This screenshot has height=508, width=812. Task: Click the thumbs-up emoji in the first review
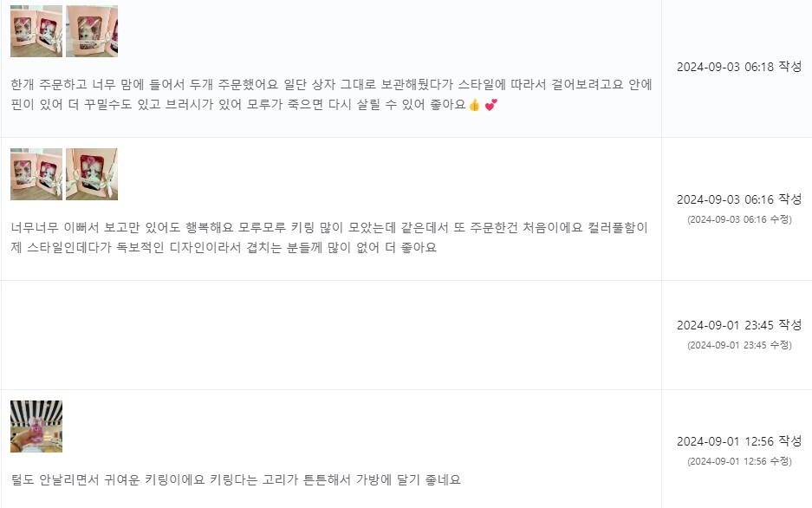coord(474,106)
